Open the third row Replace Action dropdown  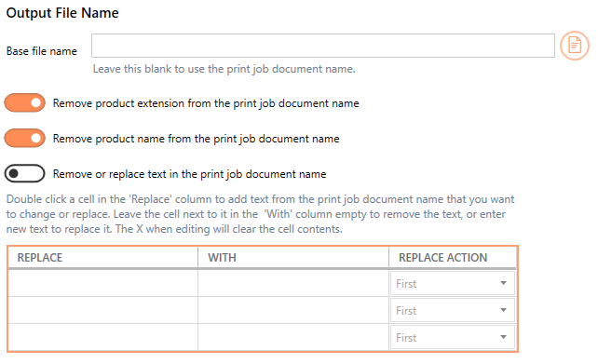click(453, 337)
